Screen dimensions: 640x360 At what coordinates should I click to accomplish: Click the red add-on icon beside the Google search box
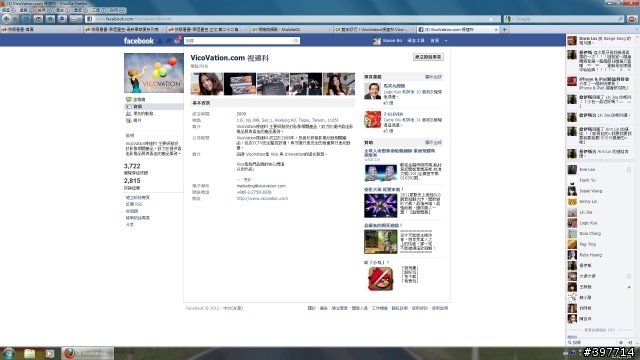point(632,19)
